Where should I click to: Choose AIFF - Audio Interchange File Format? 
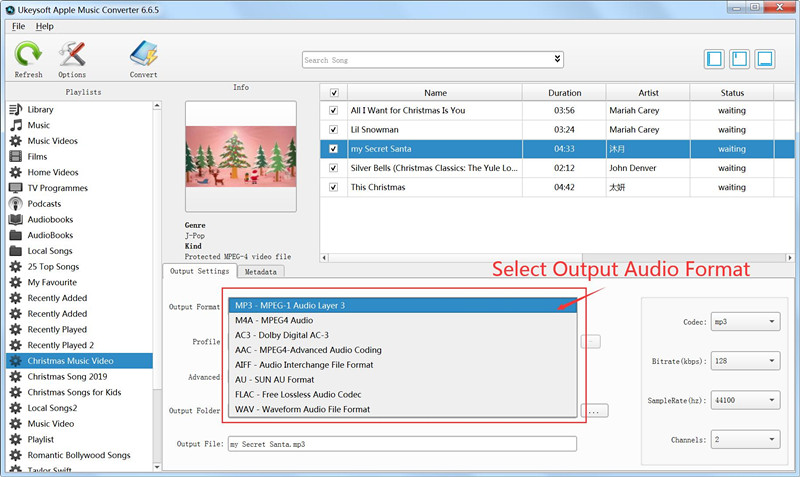click(x=403, y=365)
